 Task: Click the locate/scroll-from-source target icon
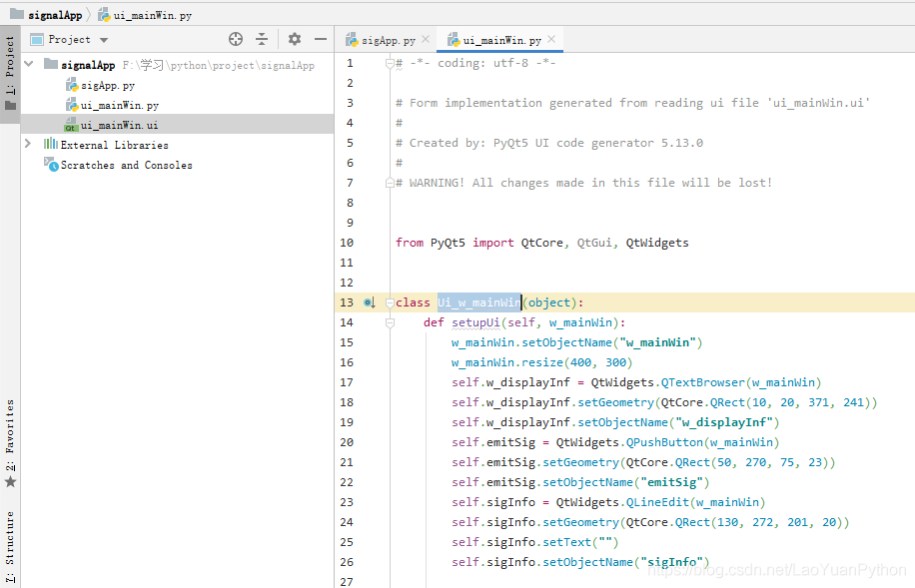(x=236, y=39)
